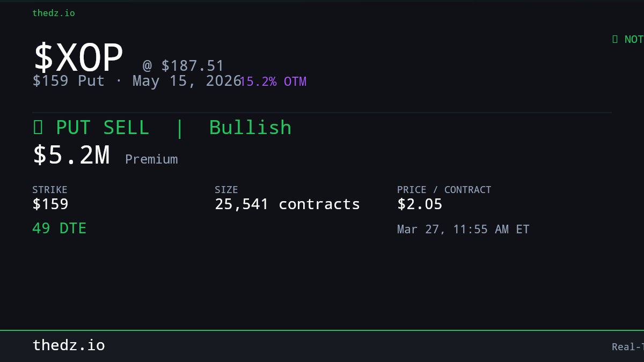Open the thedz.io footer brand link
This screenshot has width=644, height=362.
(x=69, y=345)
